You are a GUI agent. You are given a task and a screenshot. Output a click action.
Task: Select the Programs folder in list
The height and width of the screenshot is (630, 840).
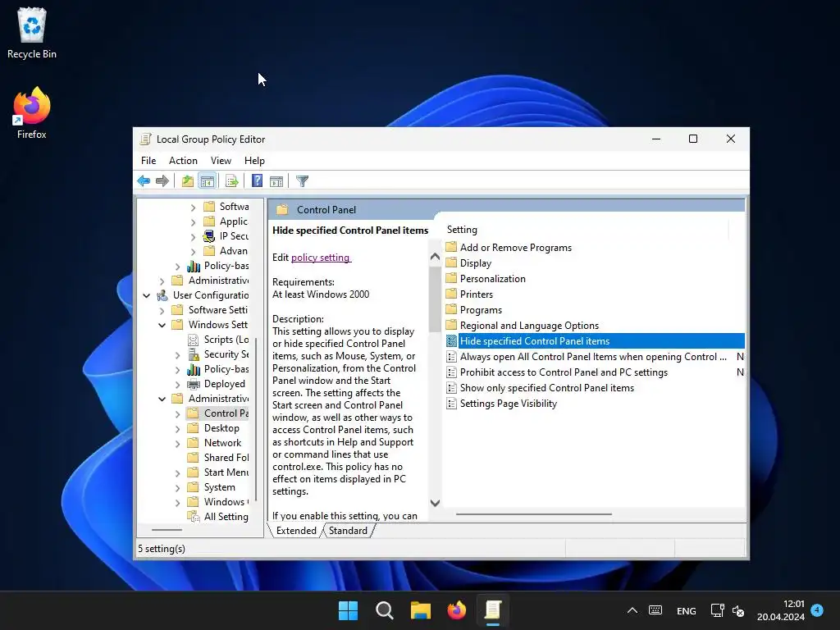[x=473, y=309]
